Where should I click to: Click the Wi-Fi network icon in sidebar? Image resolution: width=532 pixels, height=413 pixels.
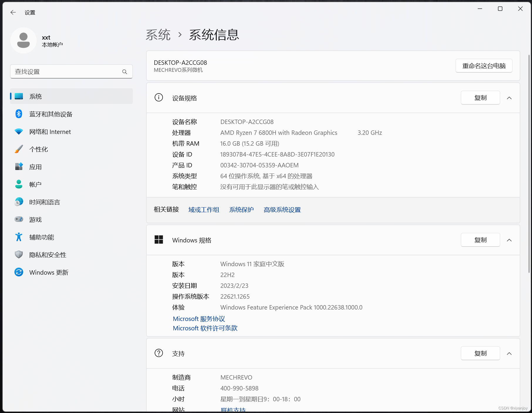pos(19,132)
